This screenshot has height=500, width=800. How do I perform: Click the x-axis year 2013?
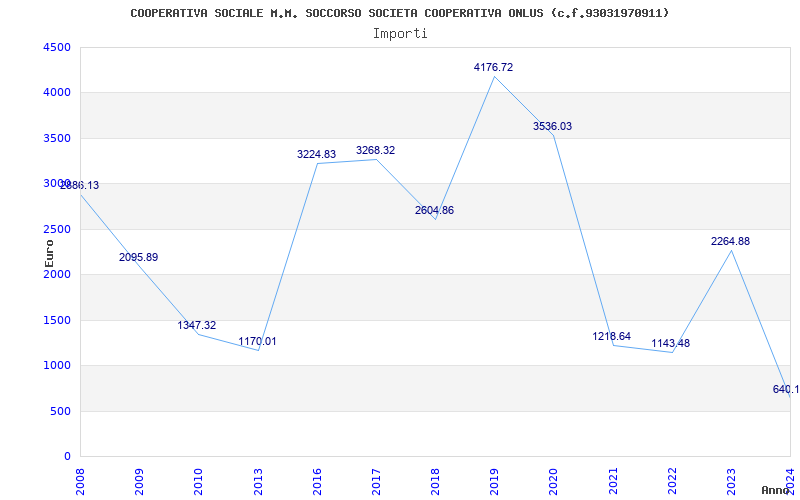pyautogui.click(x=258, y=481)
